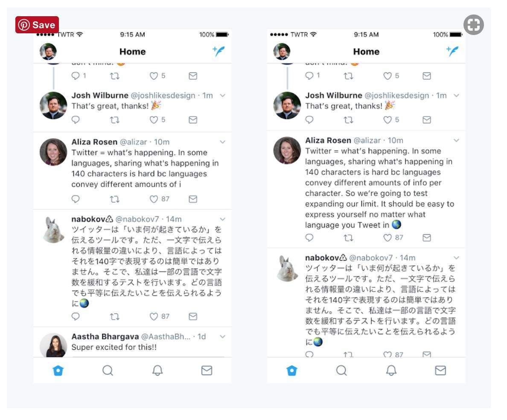Open @nabokov7 profile link in right phone

click(x=371, y=258)
